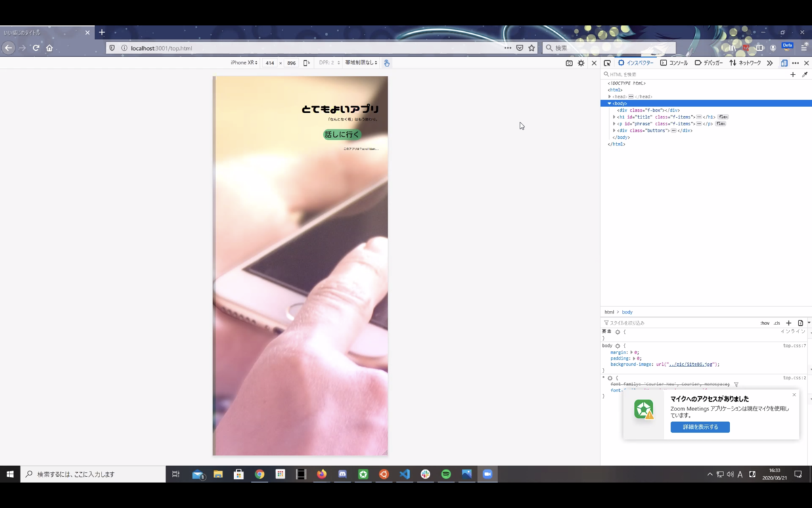Open the ../pic/Site06.jpg background link
Viewport: 812px width, 508px height.
(x=691, y=364)
